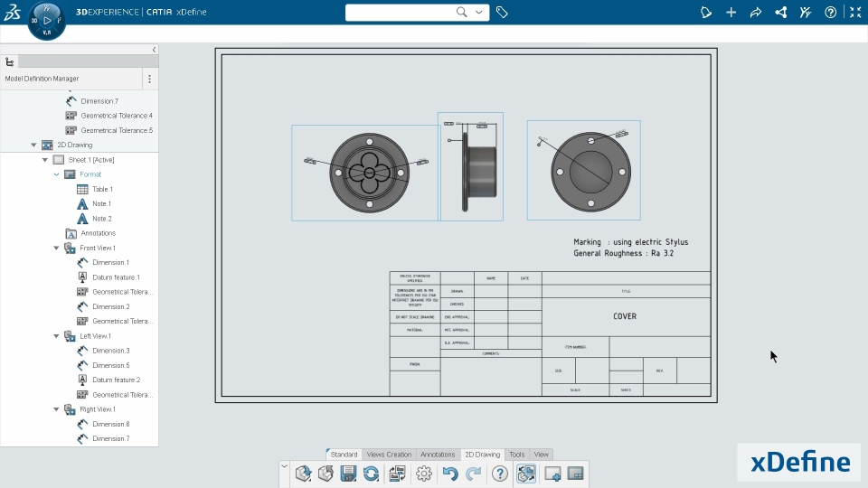Select Note.2 in the tree
This screenshot has height=488, width=868.
102,219
